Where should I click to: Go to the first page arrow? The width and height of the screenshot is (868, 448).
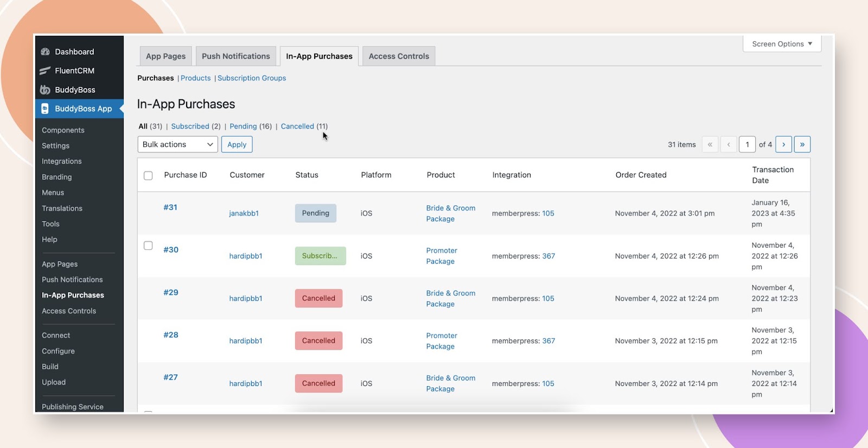click(710, 144)
